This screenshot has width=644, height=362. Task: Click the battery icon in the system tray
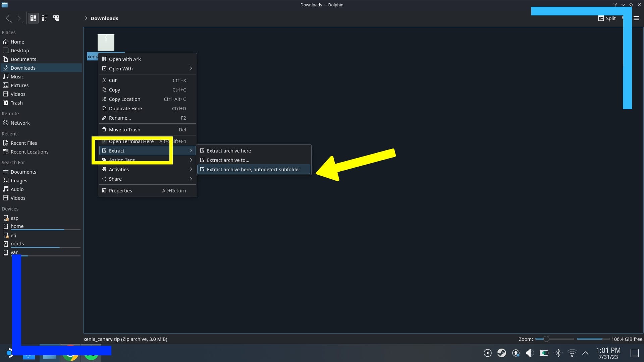click(544, 353)
